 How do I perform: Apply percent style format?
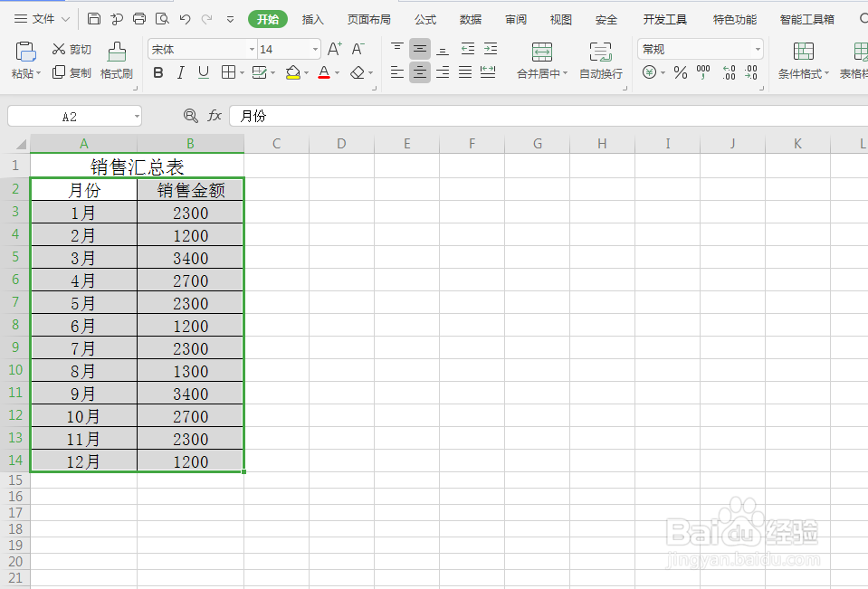[681, 72]
